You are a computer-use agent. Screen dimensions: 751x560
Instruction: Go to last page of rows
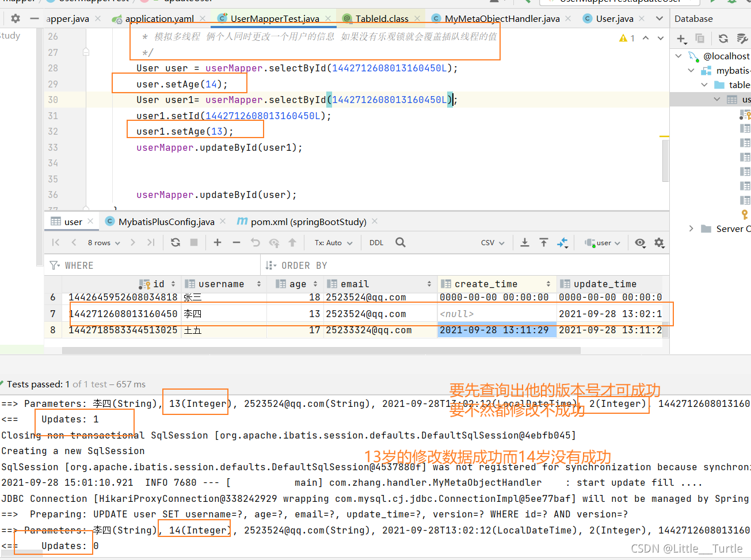[x=151, y=242]
